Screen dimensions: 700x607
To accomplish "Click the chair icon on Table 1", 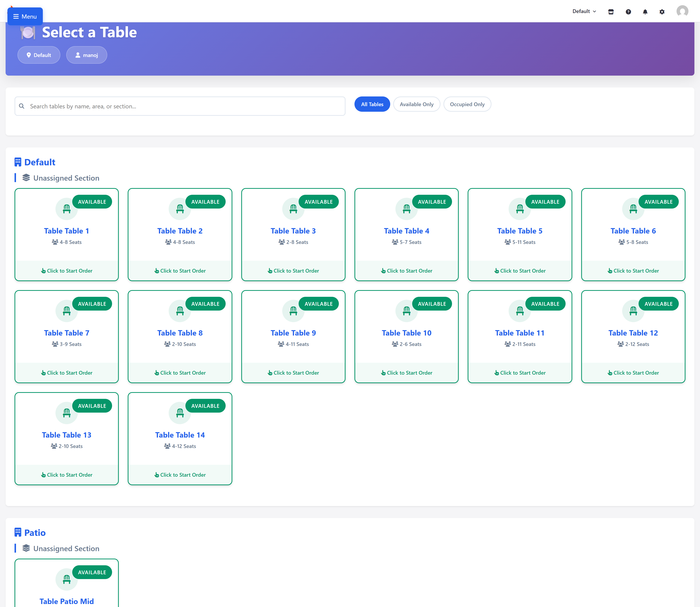I will click(67, 209).
